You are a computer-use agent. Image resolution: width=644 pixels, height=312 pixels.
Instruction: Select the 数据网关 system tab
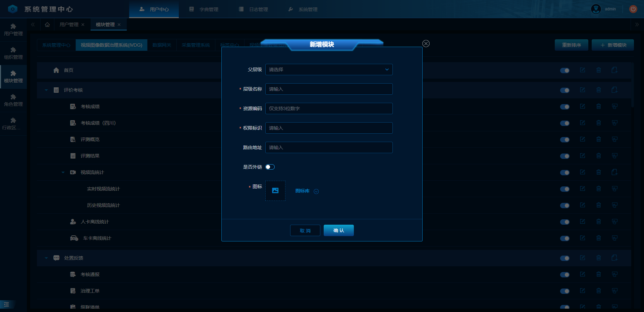(162, 45)
